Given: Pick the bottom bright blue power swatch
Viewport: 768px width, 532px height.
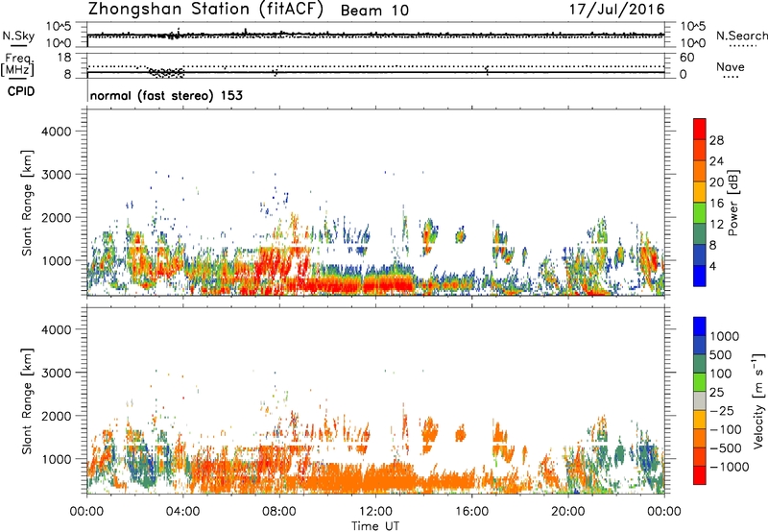Looking at the screenshot, I should pyautogui.click(x=700, y=276).
